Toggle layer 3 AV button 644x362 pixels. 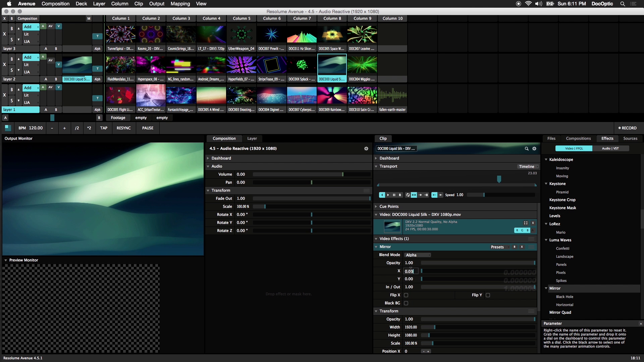pyautogui.click(x=51, y=26)
